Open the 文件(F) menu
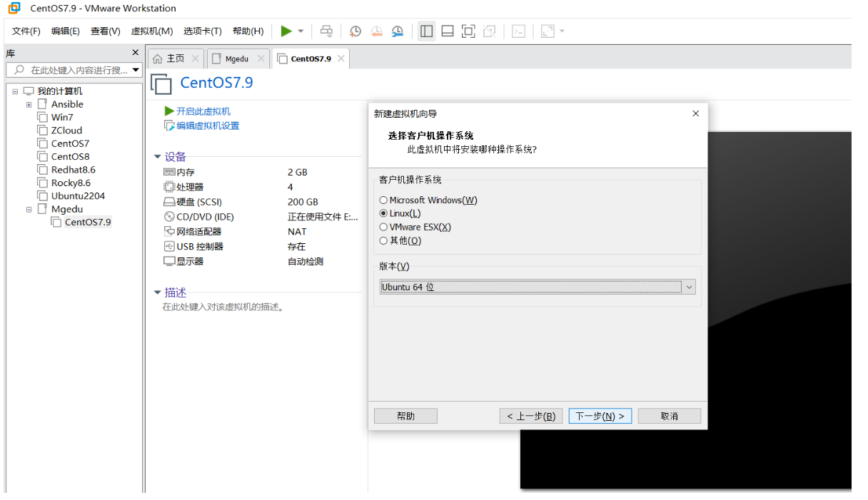Viewport: 868px width, 500px height. coord(26,31)
